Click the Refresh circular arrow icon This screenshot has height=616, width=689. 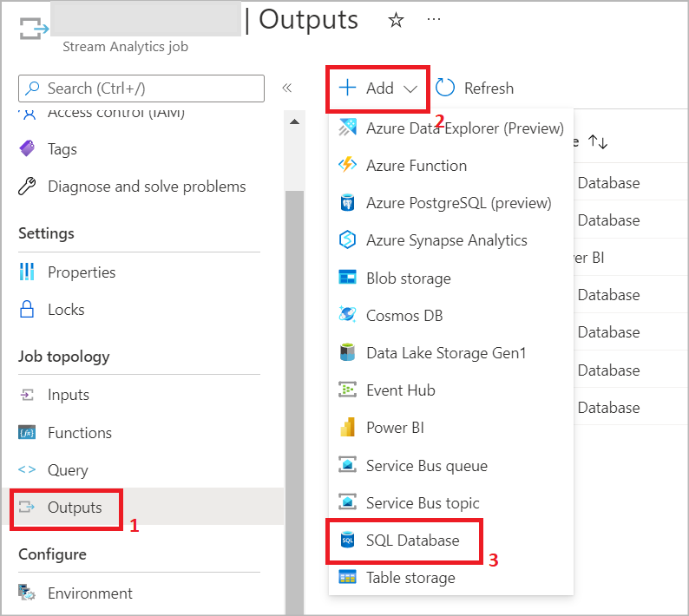point(445,88)
